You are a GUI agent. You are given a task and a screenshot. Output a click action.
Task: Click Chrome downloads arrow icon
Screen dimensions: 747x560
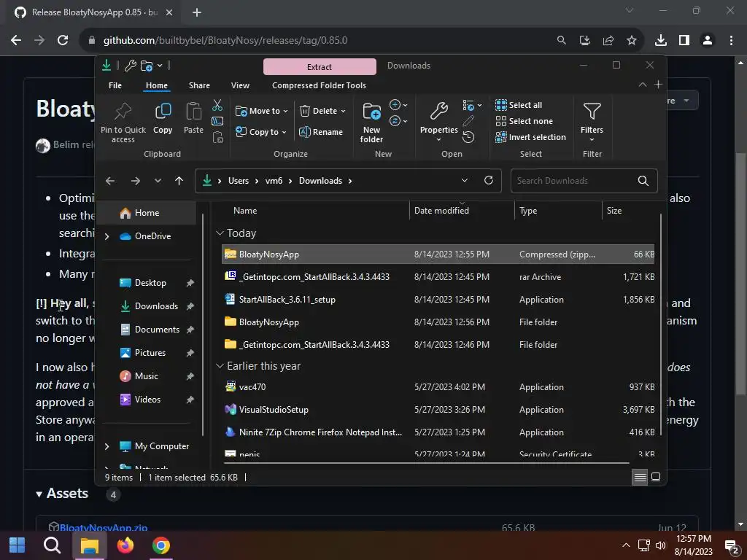coord(661,40)
